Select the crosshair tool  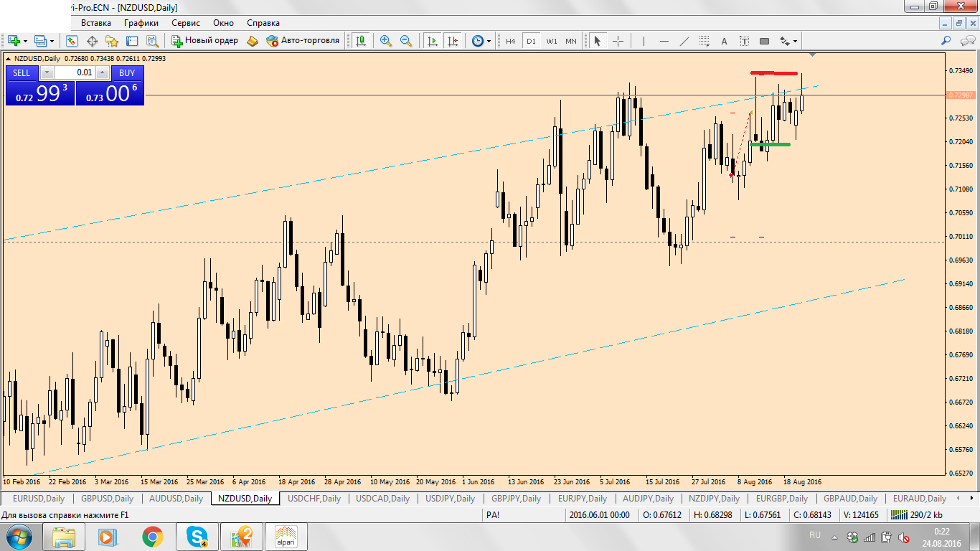618,41
